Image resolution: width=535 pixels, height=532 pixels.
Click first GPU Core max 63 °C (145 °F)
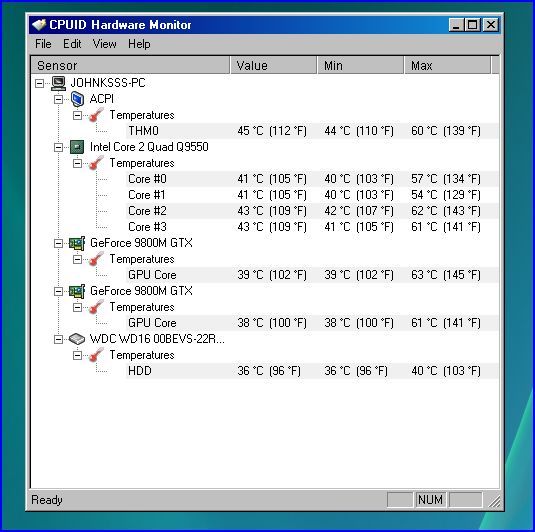click(446, 275)
